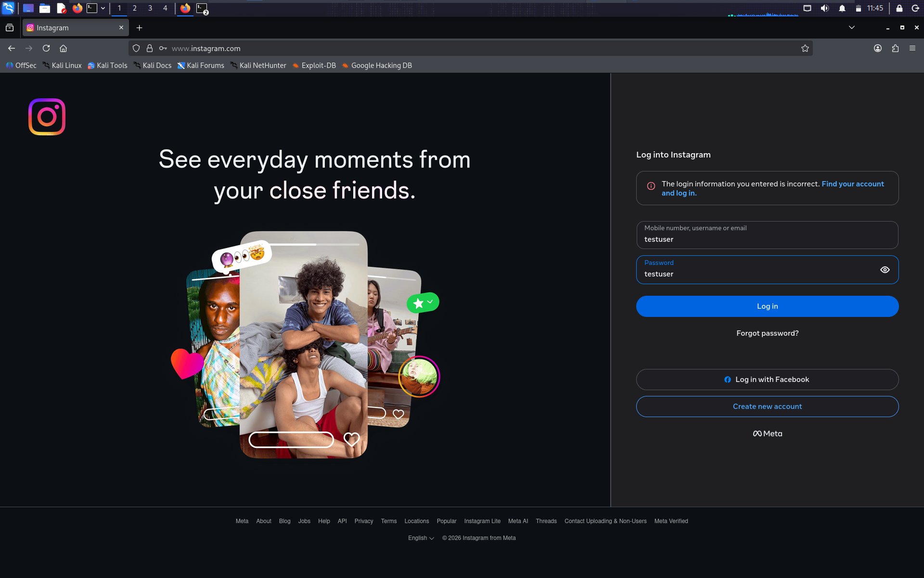This screenshot has width=924, height=578.
Task: Choose Log in with Facebook
Action: click(x=767, y=380)
